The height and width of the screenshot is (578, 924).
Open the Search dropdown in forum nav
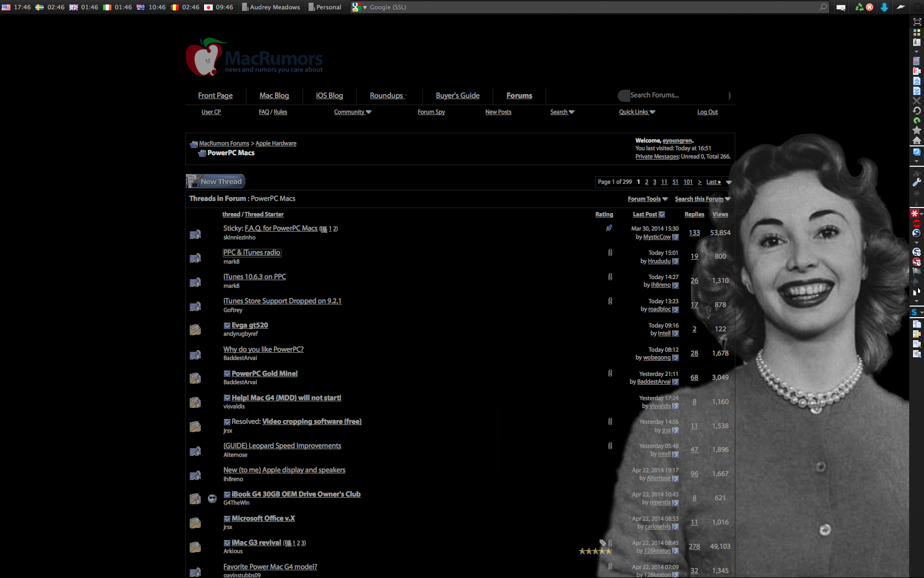[x=562, y=112]
